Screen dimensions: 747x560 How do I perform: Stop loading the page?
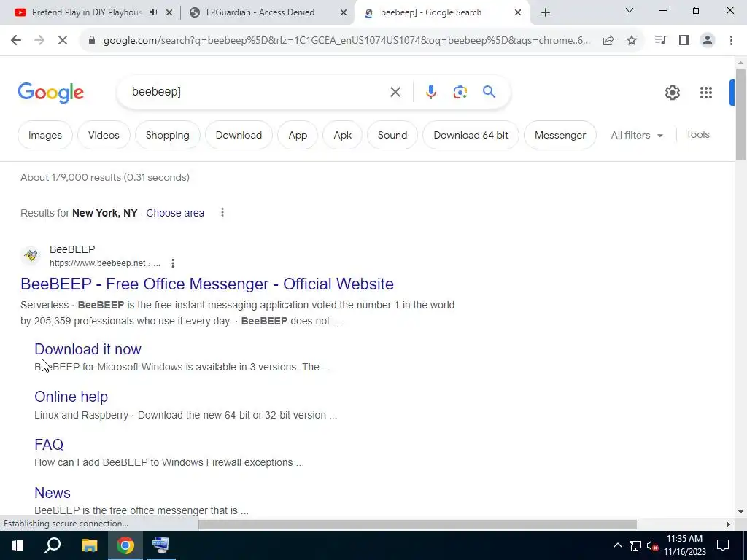[63, 41]
